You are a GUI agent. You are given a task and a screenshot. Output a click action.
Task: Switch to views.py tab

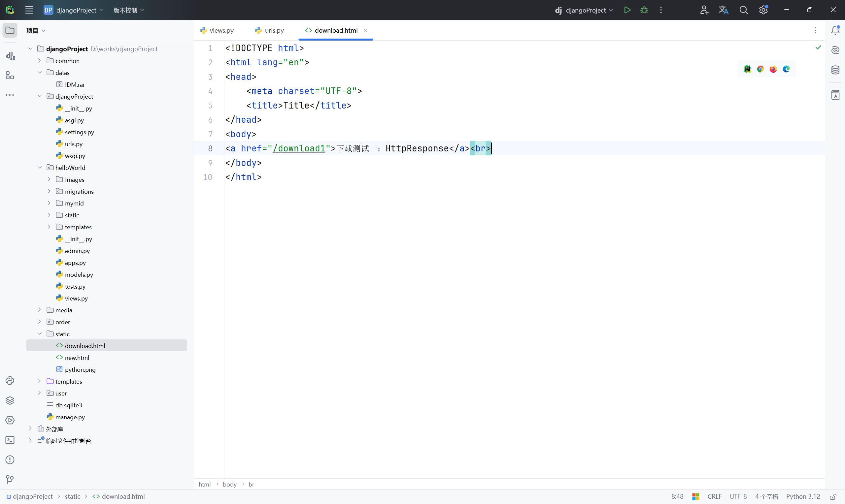click(x=217, y=30)
